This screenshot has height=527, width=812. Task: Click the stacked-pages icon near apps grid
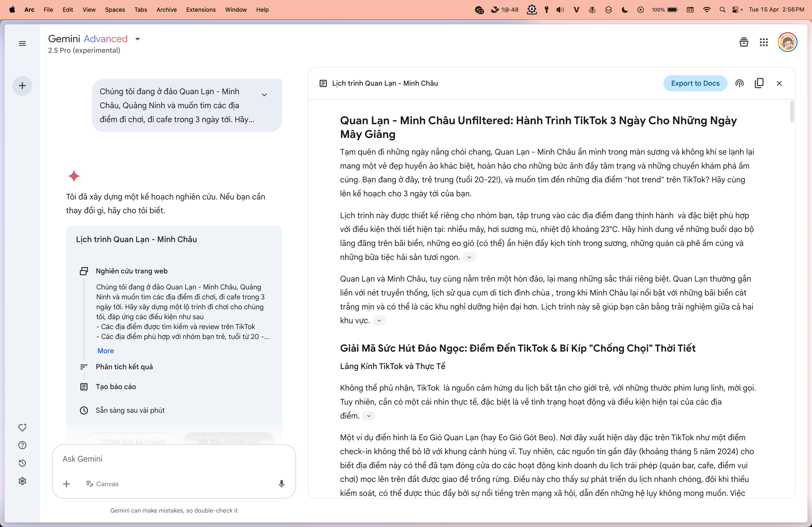point(744,42)
